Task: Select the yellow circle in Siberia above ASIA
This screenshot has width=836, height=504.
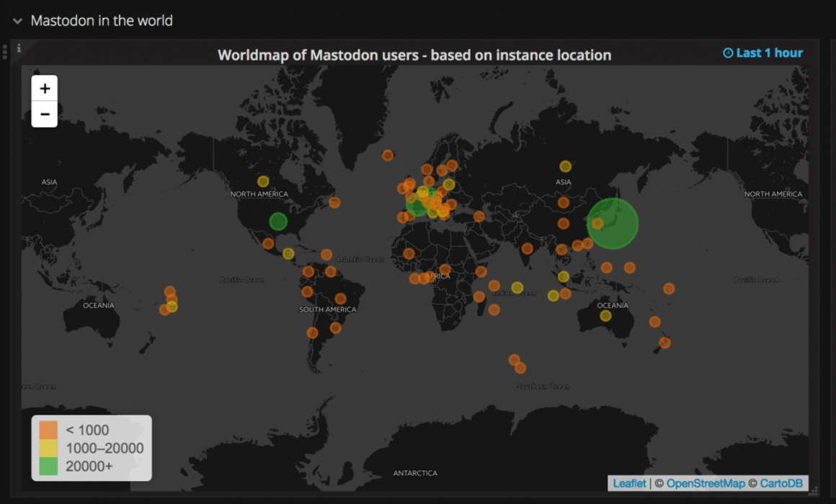Action: [565, 166]
